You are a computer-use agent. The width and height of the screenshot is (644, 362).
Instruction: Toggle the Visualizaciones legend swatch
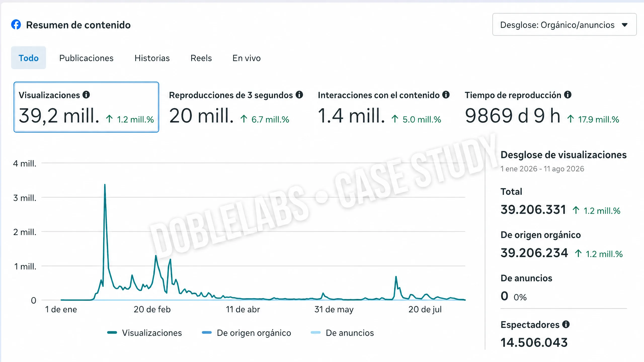112,332
